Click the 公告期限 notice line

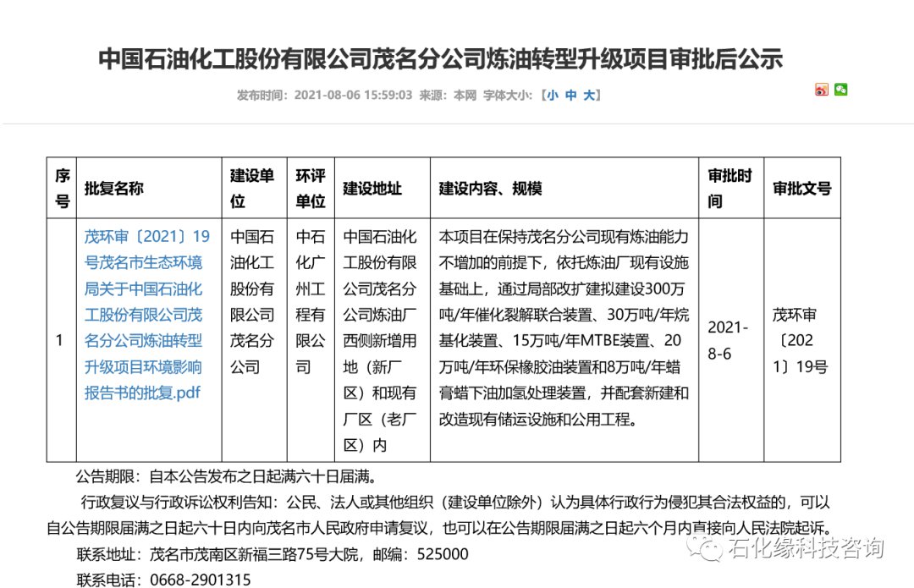pos(227,476)
